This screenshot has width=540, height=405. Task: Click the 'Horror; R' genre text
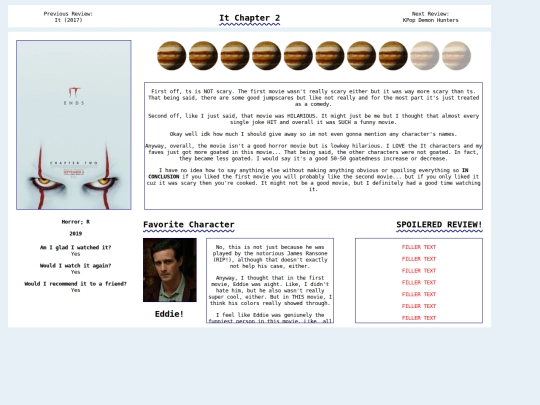coord(76,222)
